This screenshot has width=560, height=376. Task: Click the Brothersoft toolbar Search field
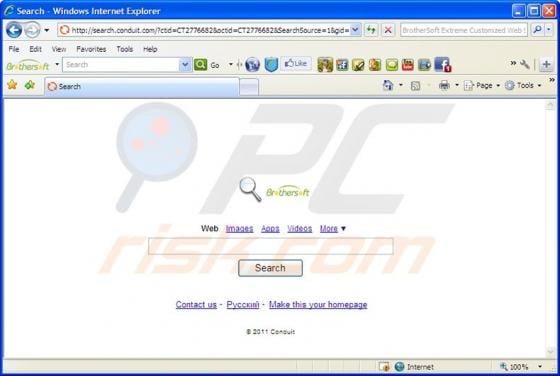coord(121,65)
